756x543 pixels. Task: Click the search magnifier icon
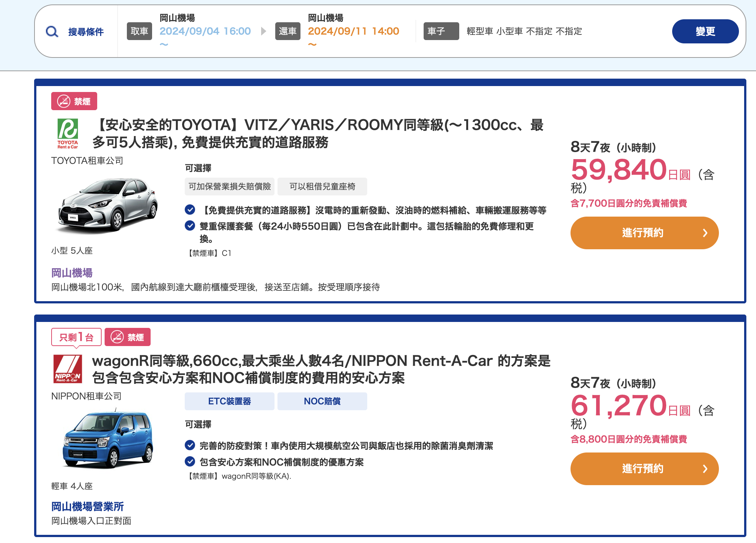pyautogui.click(x=52, y=32)
